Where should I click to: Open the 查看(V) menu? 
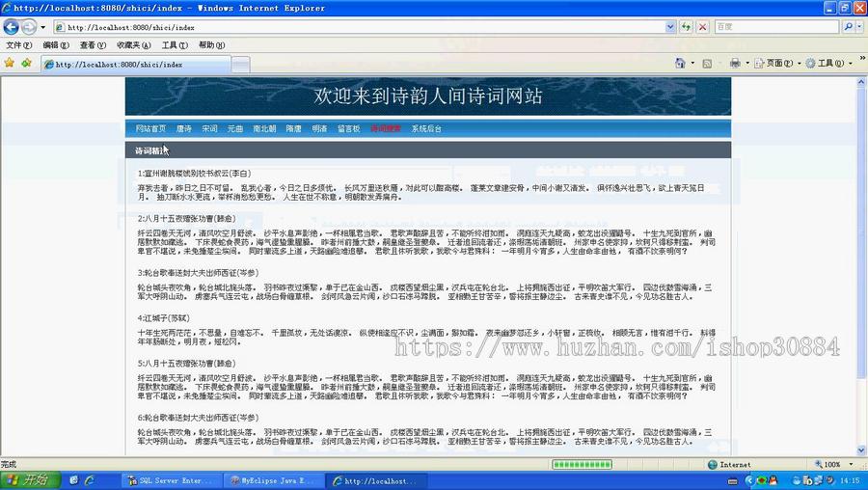click(93, 45)
